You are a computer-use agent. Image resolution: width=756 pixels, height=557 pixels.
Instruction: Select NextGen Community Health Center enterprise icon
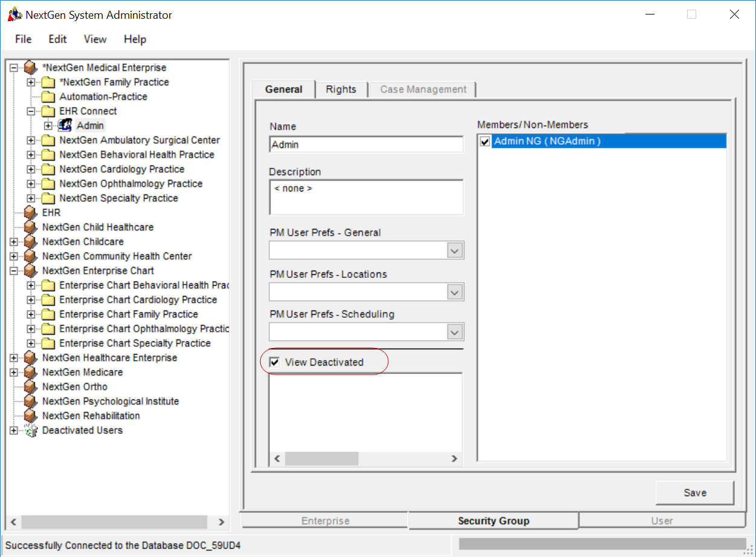(31, 256)
